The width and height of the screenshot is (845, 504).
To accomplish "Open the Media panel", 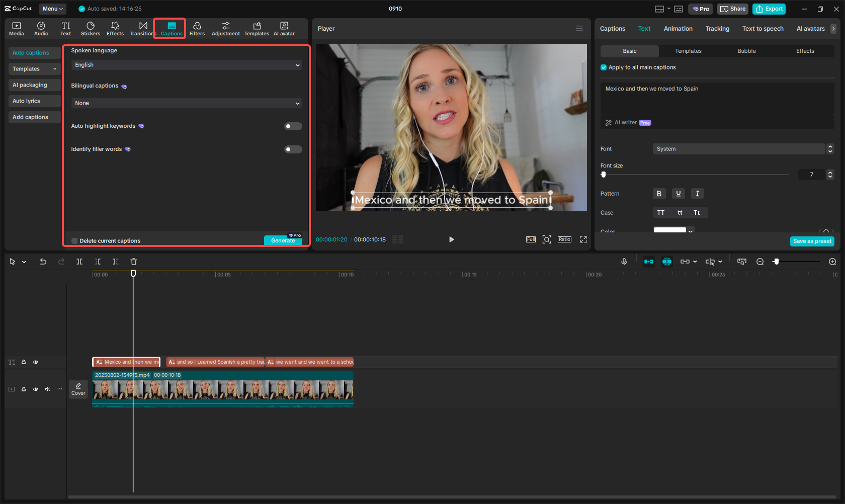I will coord(16,28).
